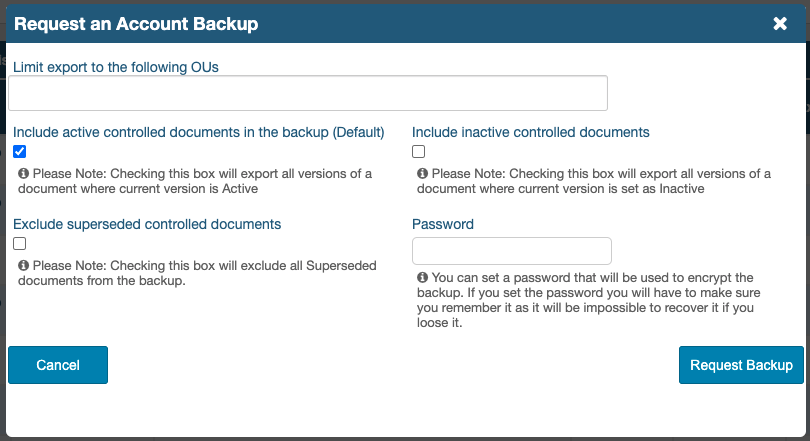Click info icon beside inactive documents note
Viewport: 810px width, 441px height.
[x=423, y=173]
